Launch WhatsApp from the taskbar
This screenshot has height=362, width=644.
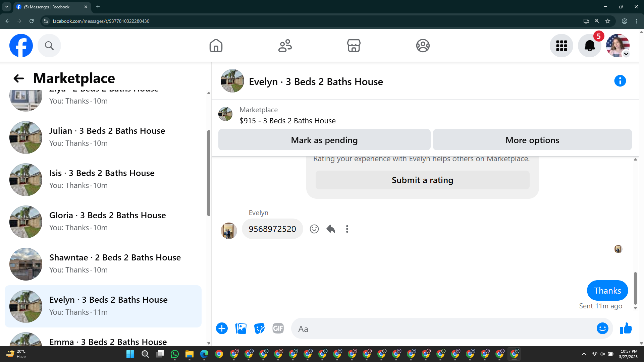(x=174, y=354)
